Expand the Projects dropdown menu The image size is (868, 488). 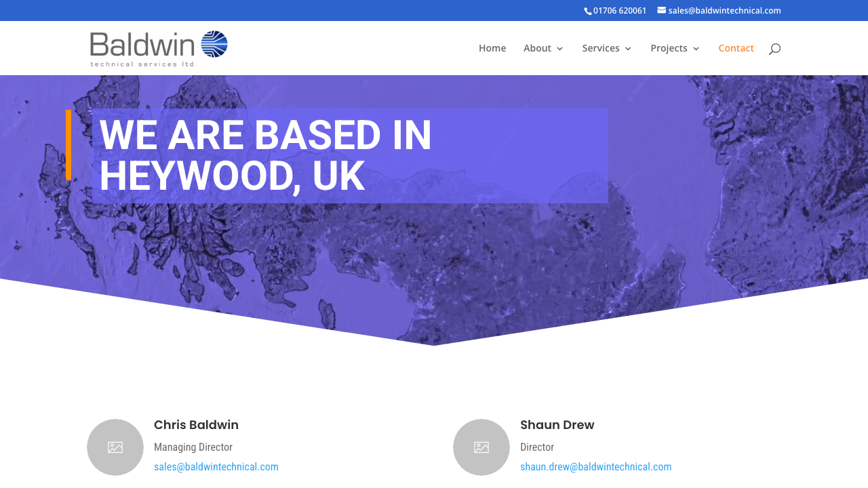click(x=696, y=48)
